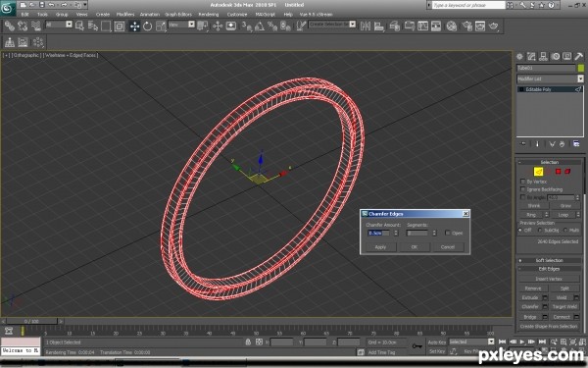
Task: Open the selection filter dropdown
Action: tap(59, 25)
